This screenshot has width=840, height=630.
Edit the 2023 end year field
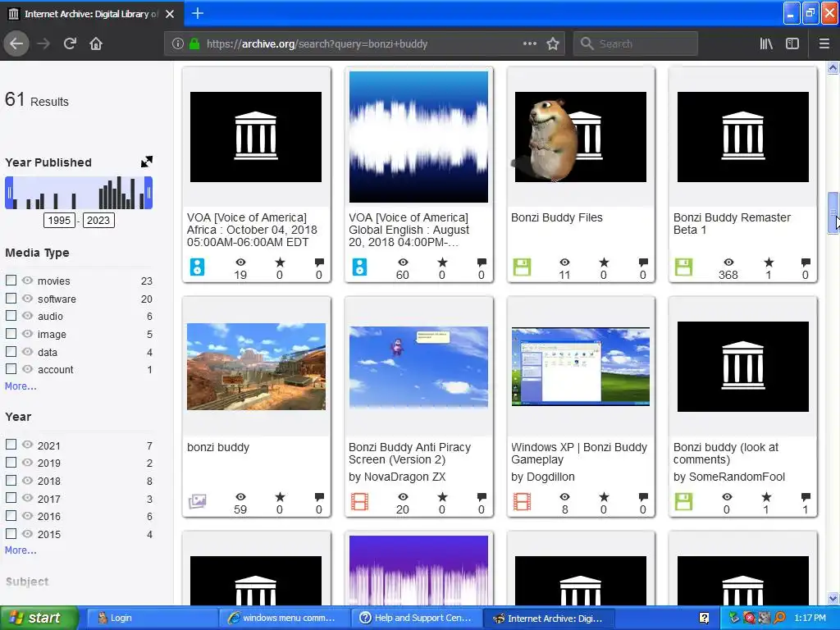(x=98, y=220)
